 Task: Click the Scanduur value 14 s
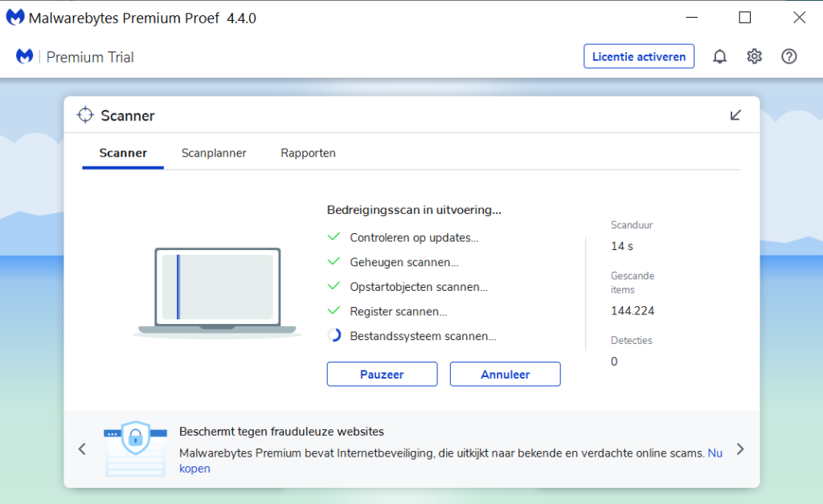[622, 246]
